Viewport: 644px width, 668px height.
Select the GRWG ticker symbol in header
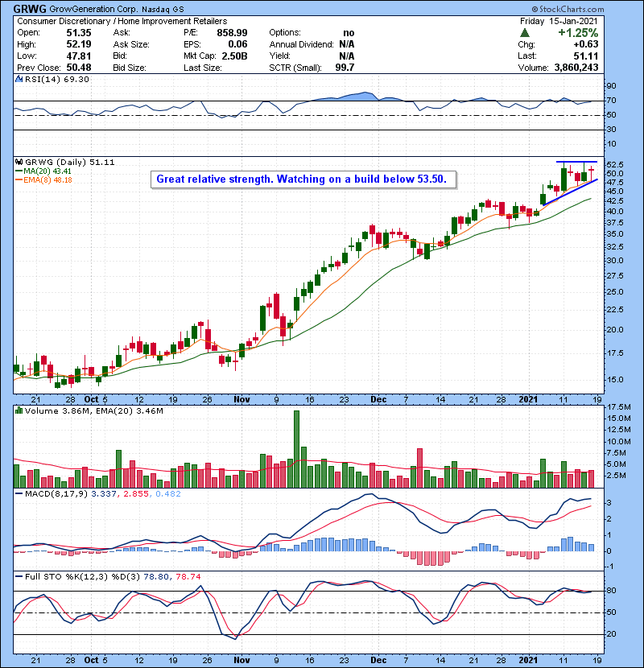[30, 9]
